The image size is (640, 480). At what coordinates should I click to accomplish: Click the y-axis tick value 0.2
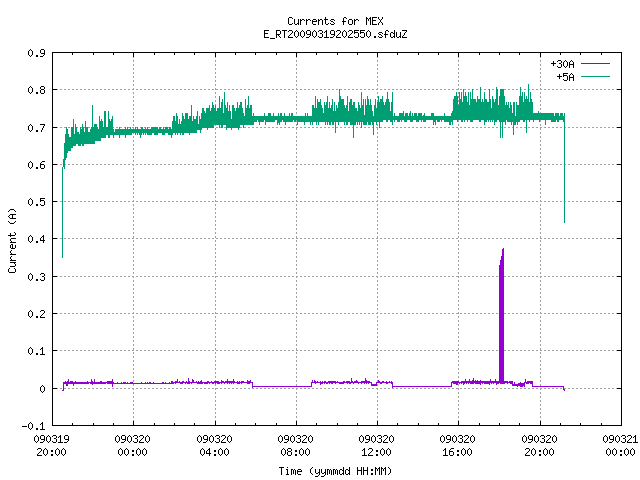point(36,314)
